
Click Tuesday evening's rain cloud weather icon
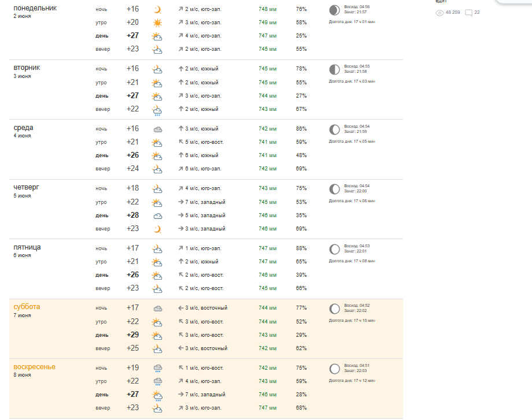(x=157, y=110)
